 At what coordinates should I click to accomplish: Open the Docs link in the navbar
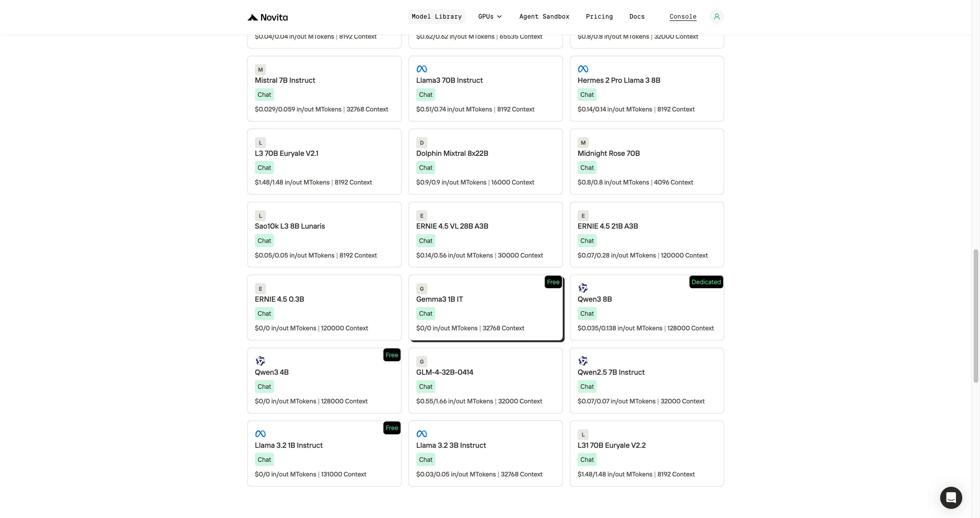(x=637, y=16)
